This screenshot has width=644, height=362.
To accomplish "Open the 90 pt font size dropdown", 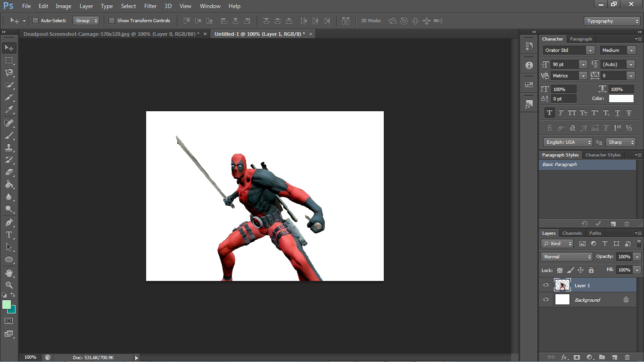I will pyautogui.click(x=583, y=65).
